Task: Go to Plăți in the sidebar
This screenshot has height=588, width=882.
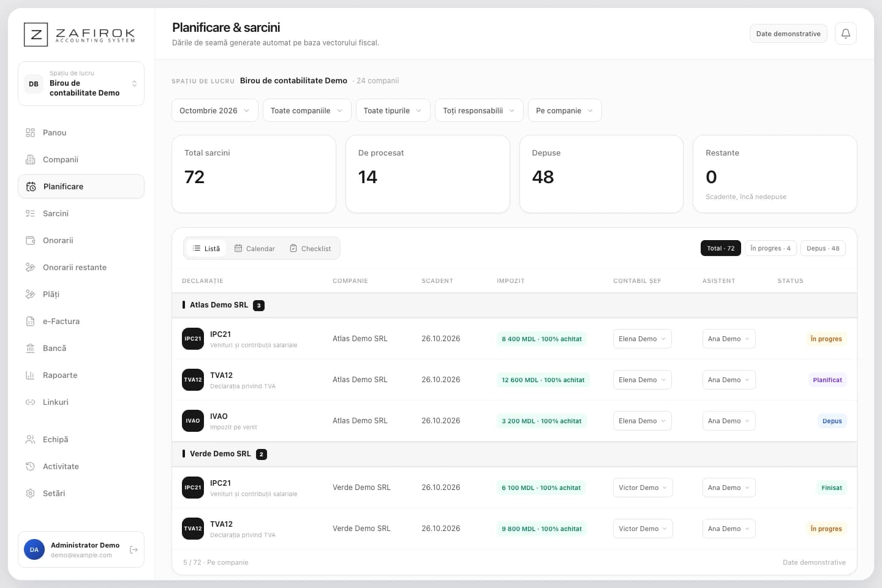Action: click(x=81, y=294)
